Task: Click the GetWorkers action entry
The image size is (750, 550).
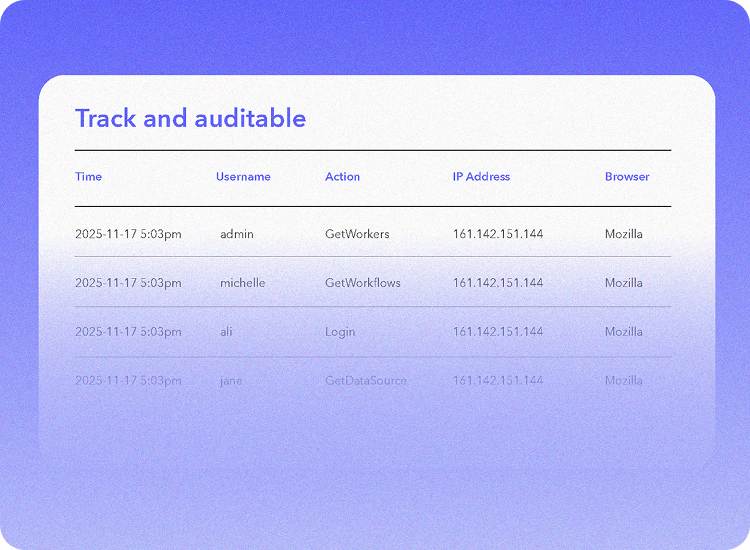Action: (357, 234)
